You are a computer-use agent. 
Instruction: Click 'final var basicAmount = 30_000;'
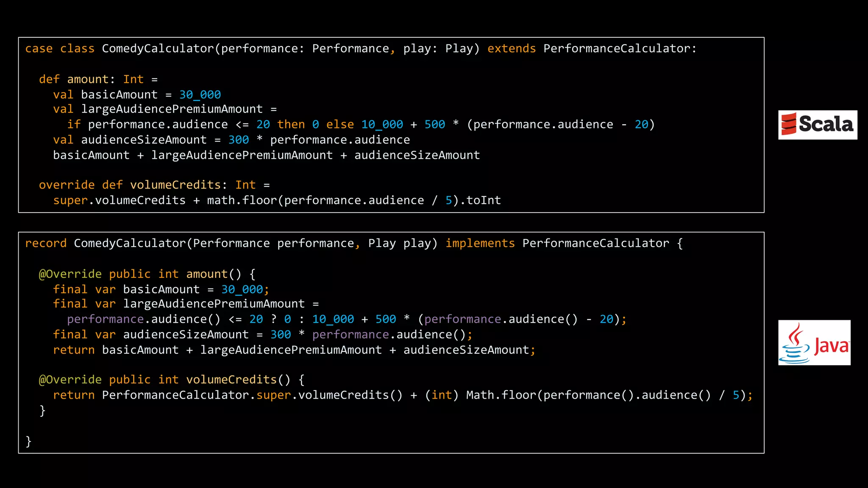pos(161,289)
